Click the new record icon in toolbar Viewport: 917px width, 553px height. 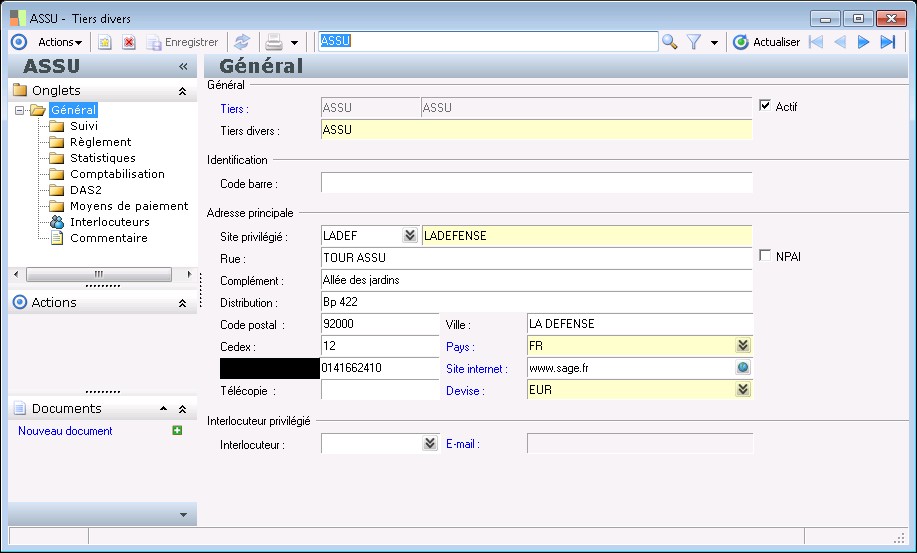pos(104,42)
